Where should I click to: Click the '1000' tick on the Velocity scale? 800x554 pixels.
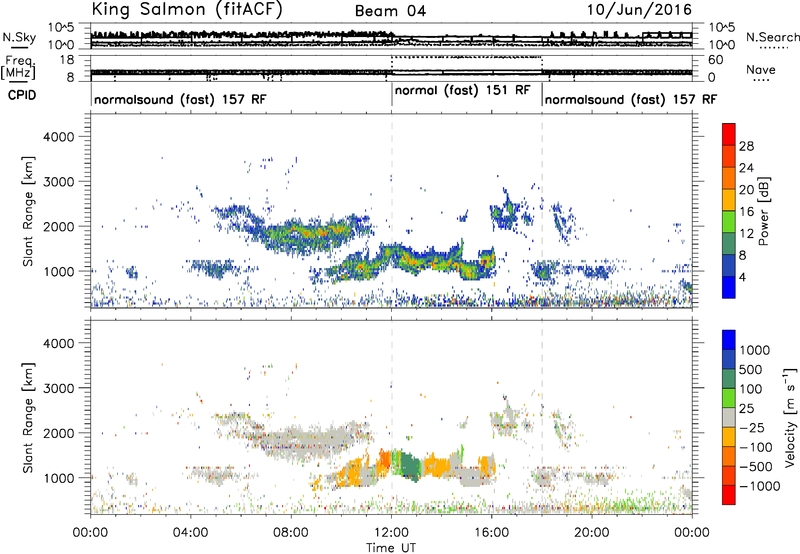pos(755,350)
